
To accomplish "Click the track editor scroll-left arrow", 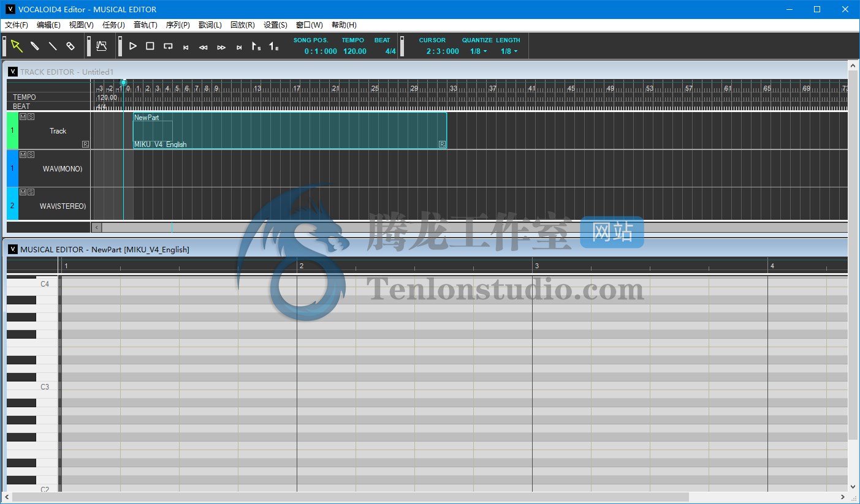I will click(x=97, y=227).
